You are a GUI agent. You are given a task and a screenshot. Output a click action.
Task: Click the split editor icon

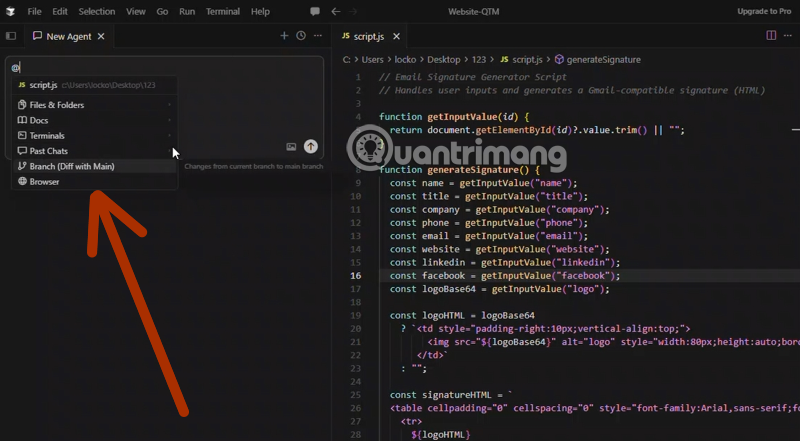[x=771, y=35]
